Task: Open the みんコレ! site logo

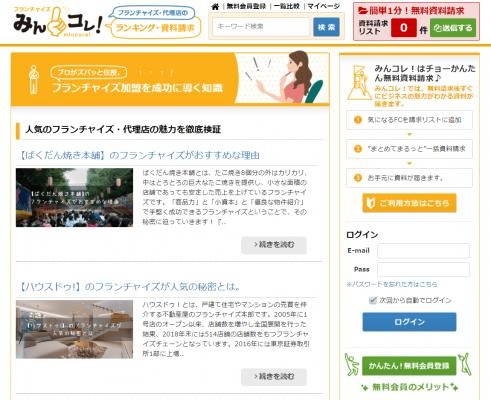Action: [58, 22]
